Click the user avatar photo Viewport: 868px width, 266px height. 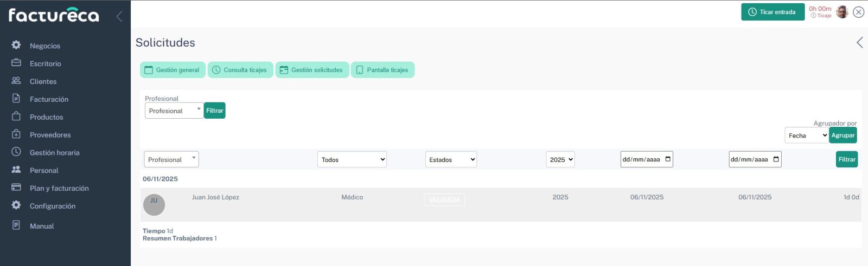pyautogui.click(x=842, y=12)
